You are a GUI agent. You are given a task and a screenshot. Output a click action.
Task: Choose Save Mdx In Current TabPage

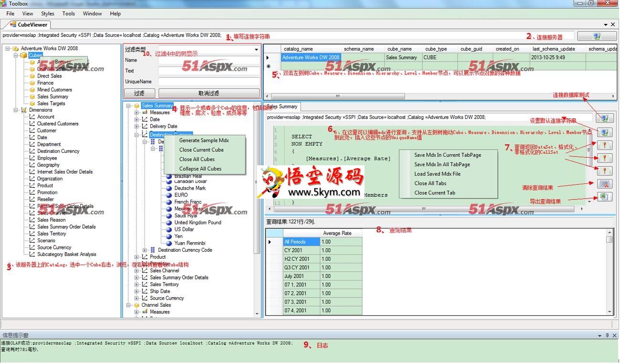[x=448, y=155]
